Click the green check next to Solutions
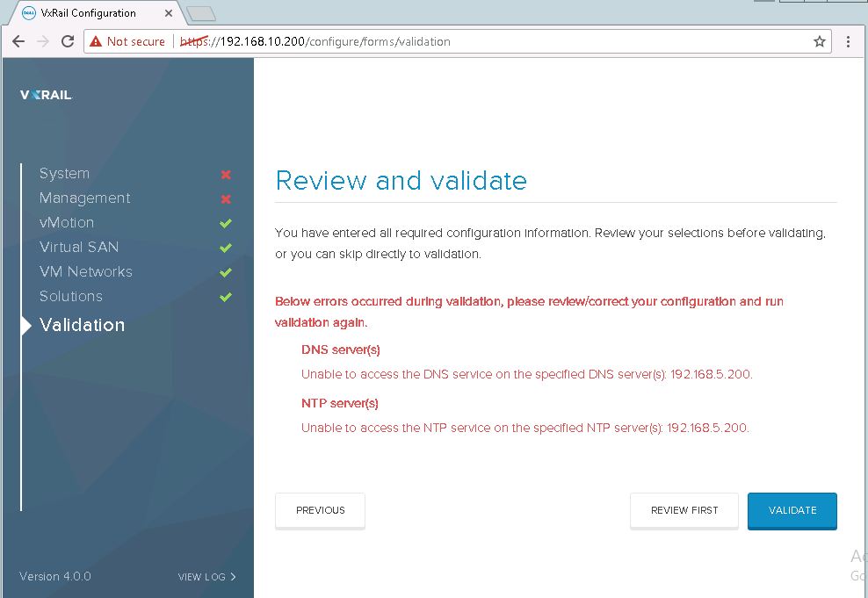868x598 pixels. click(225, 297)
